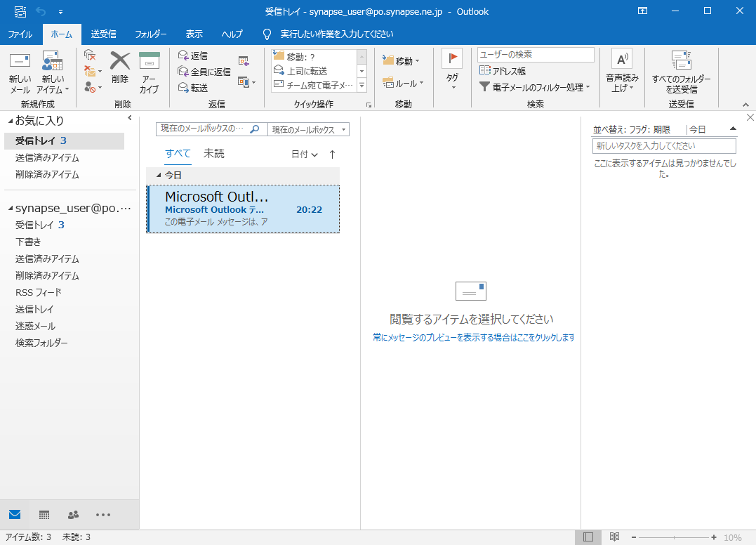
Task: Close the To-Do bar task pane
Action: (750, 117)
